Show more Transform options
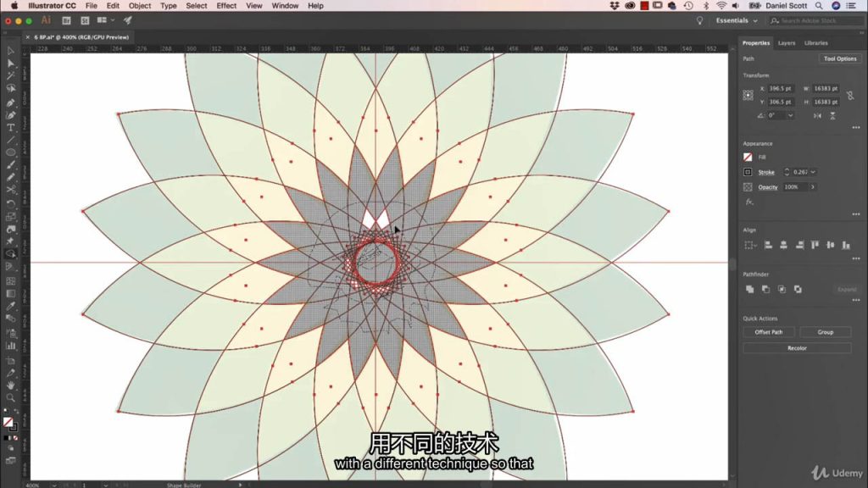Image resolution: width=868 pixels, height=488 pixels. (x=856, y=127)
